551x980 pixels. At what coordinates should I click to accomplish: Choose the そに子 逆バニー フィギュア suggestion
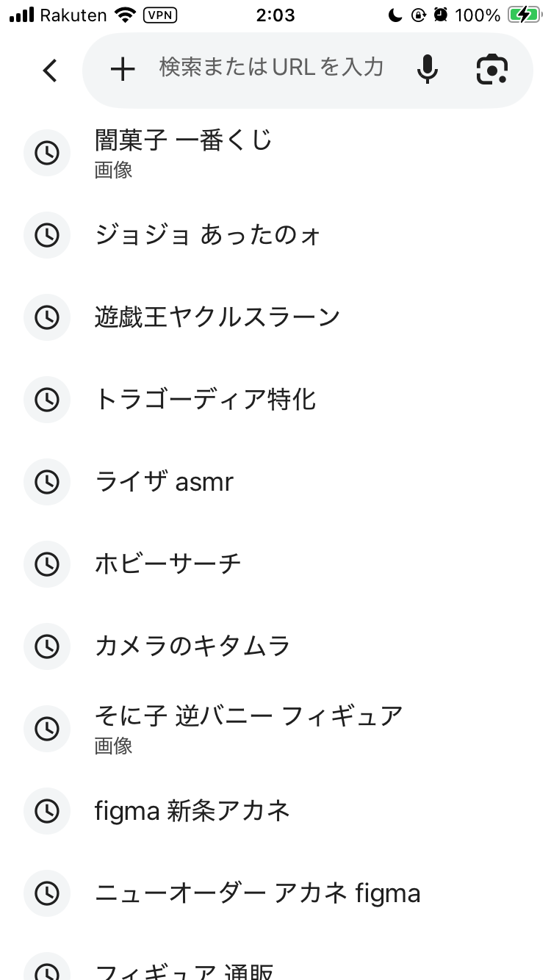[248, 727]
